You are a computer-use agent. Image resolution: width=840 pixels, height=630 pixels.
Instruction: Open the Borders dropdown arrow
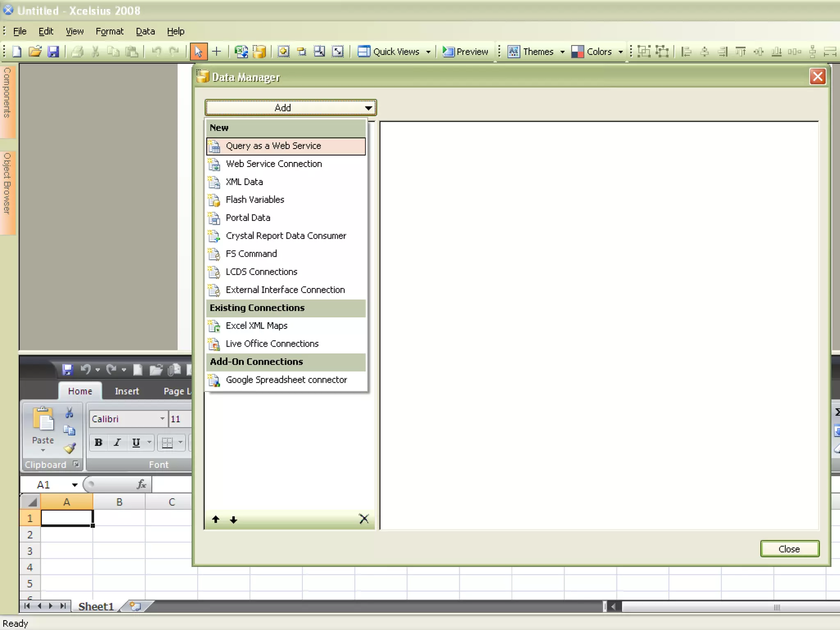pyautogui.click(x=180, y=443)
